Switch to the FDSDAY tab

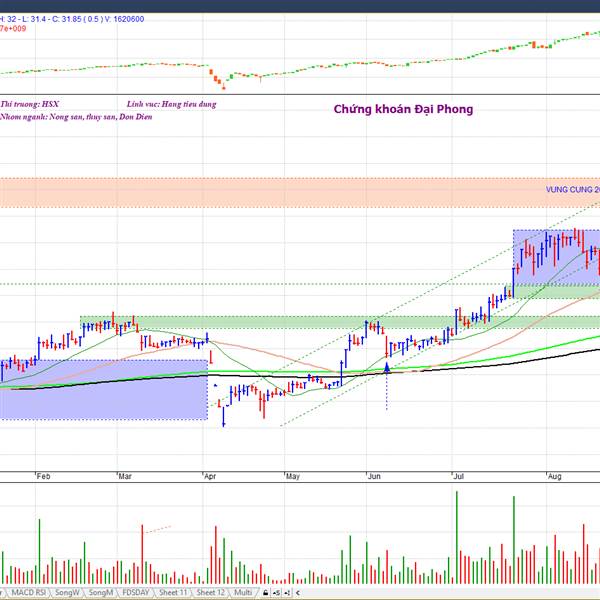[135, 592]
